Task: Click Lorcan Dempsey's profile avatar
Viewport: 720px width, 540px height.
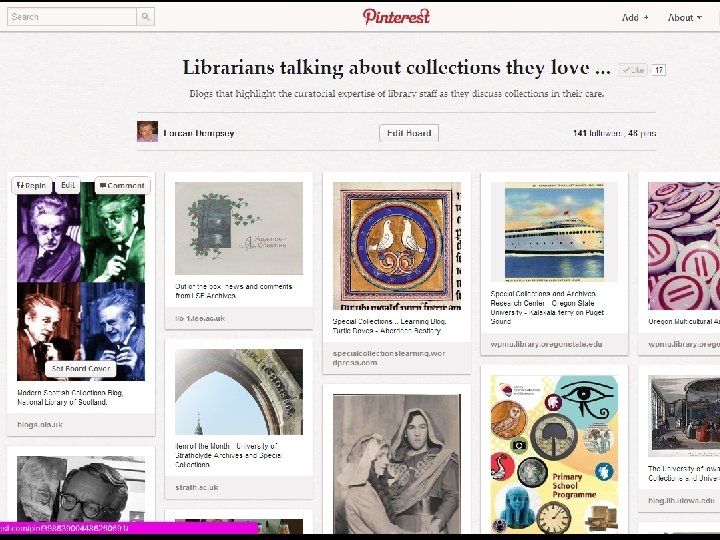Action: (147, 132)
